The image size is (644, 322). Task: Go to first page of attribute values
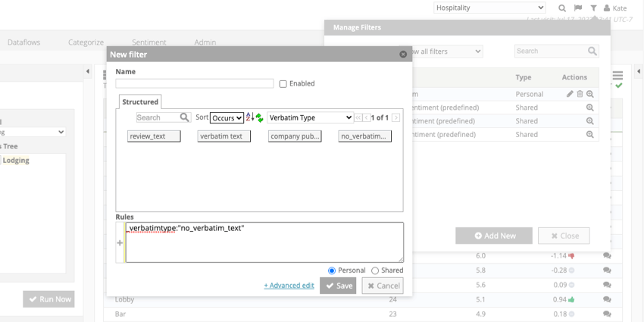[x=358, y=118]
